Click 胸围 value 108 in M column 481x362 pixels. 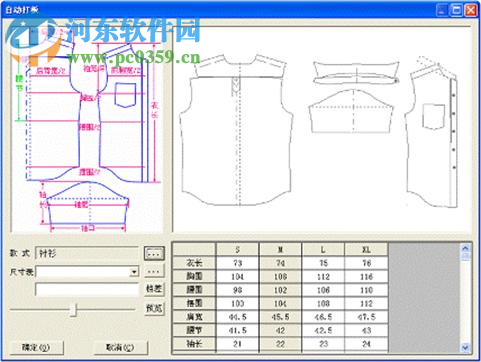[x=280, y=276]
